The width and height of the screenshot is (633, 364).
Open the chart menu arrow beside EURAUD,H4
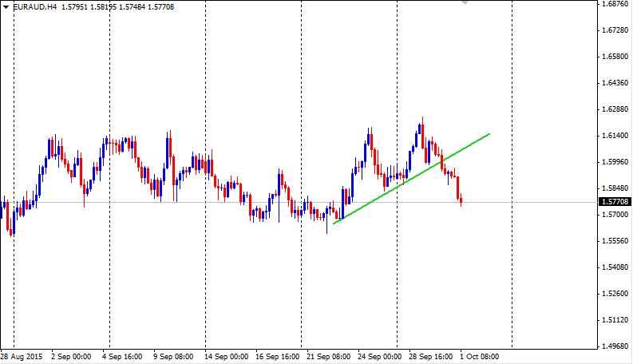click(6, 7)
